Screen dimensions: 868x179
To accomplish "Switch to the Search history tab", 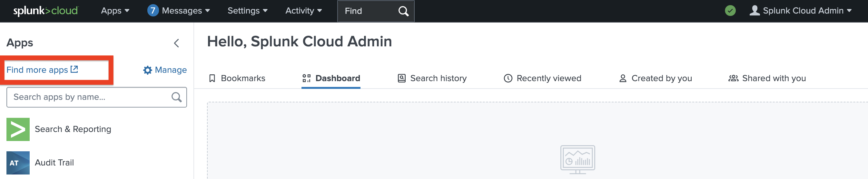I will point(432,79).
